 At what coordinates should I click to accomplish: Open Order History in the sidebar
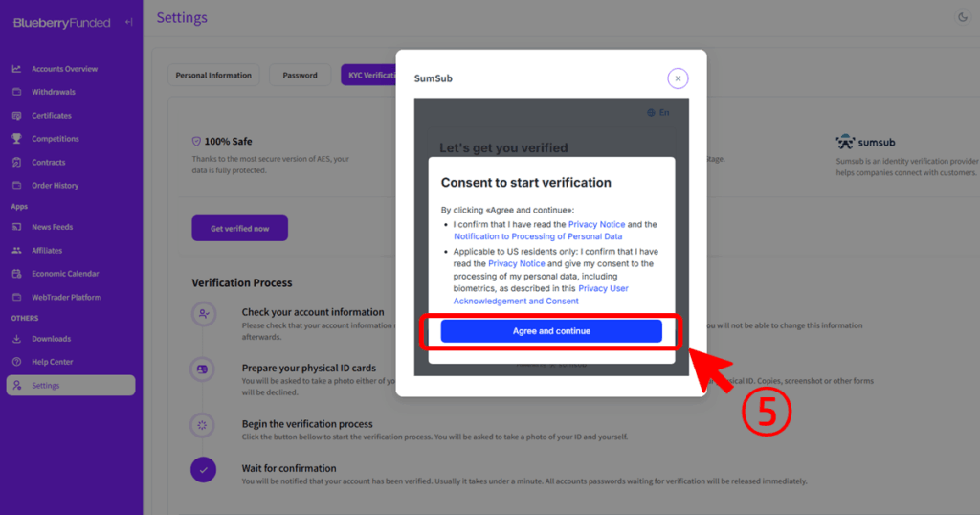[x=55, y=186]
